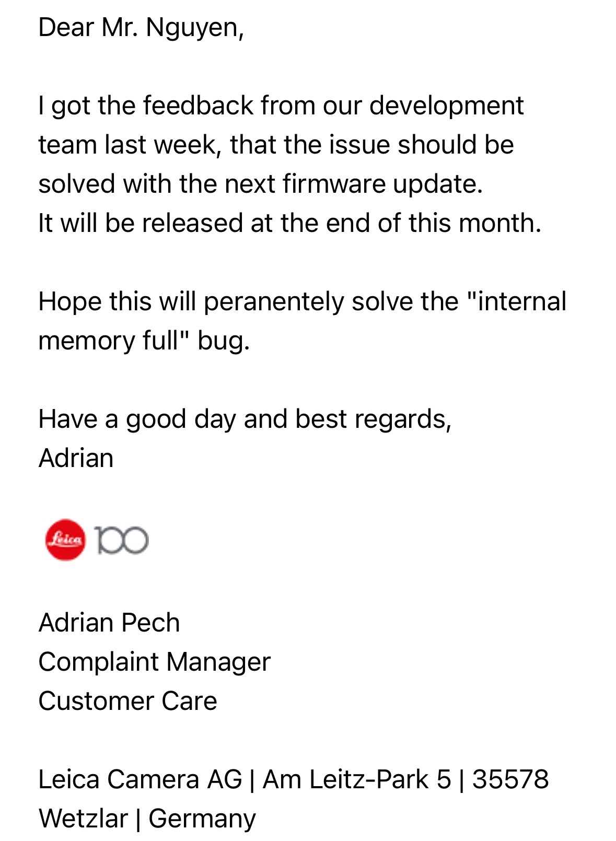Click the line 'It will be released' sentence
Image resolution: width=616 pixels, height=841 pixels.
(289, 223)
